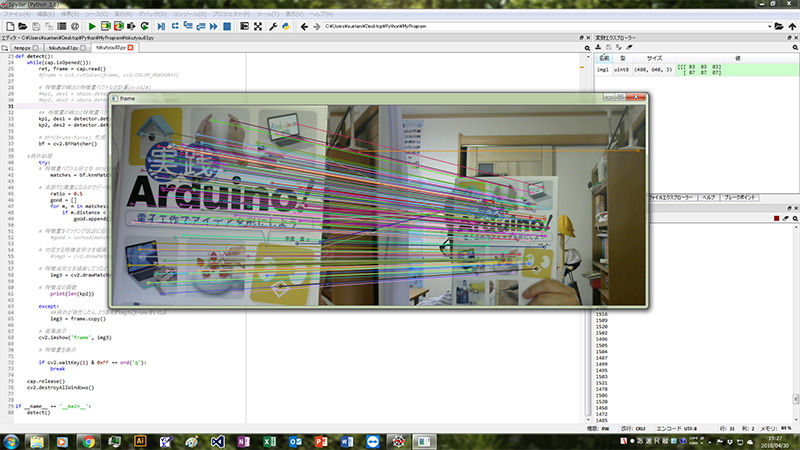This screenshot has height=450, width=800.
Task: Run cell and advance to next
Action: pyautogui.click(x=118, y=26)
